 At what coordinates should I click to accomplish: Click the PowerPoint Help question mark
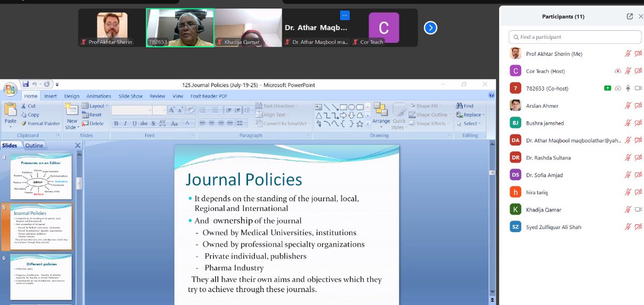pos(492,96)
